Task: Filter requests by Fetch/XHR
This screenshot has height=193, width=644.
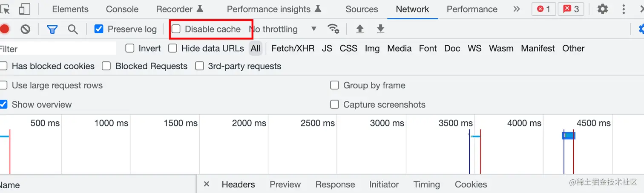Action: click(x=293, y=48)
